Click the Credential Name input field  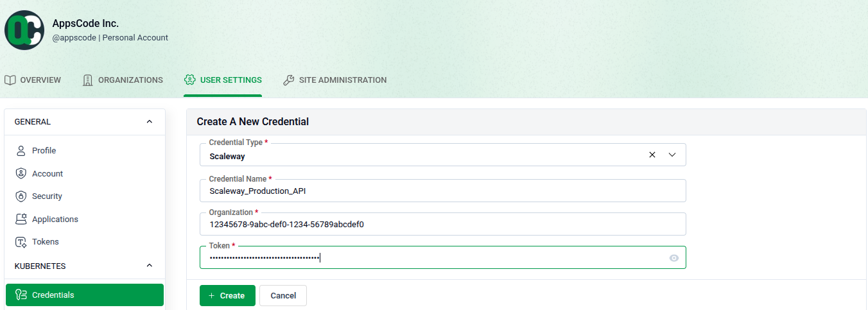[x=443, y=191]
